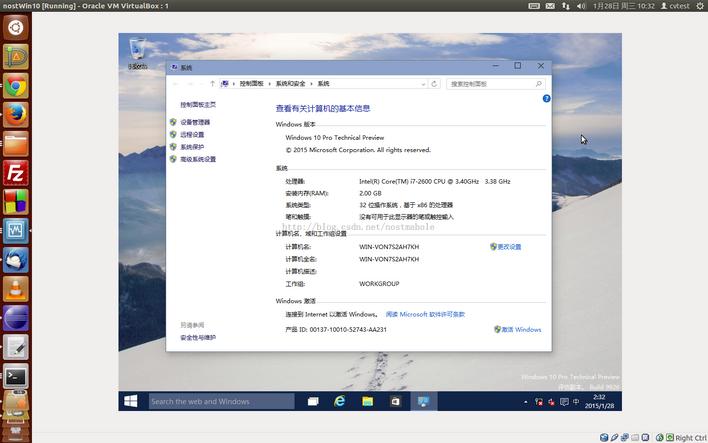
Task: Open the Files manager in Ubuntu dock
Action: click(16, 144)
